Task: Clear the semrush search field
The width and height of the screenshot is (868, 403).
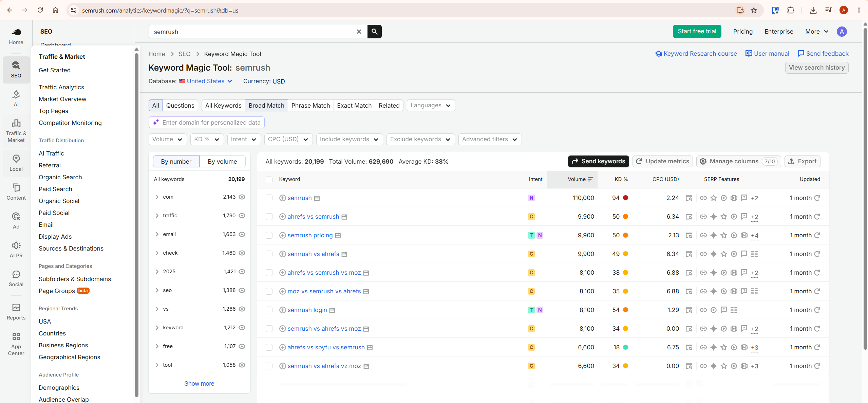Action: [x=359, y=32]
